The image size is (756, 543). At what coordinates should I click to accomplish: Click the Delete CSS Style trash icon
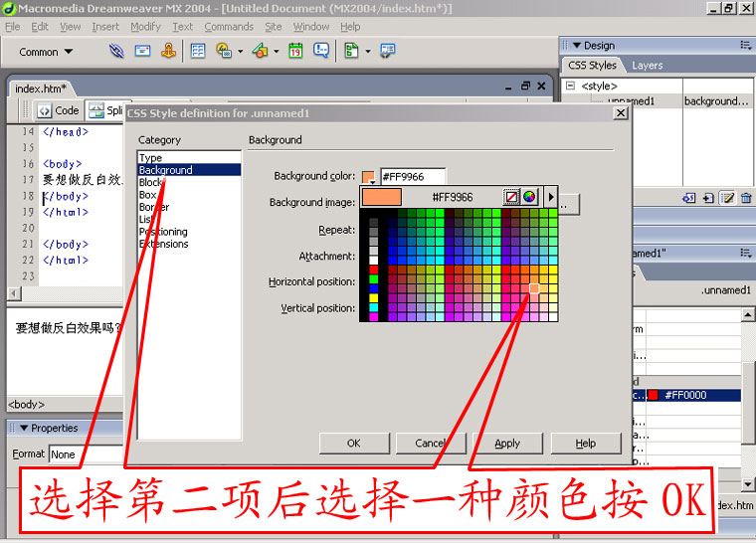746,198
